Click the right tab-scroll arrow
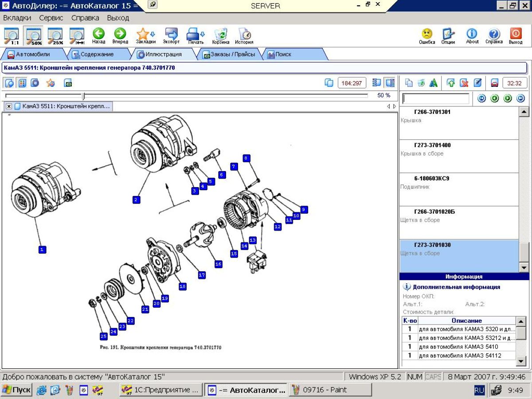Viewport: 532px width, 399px height. 395,106
